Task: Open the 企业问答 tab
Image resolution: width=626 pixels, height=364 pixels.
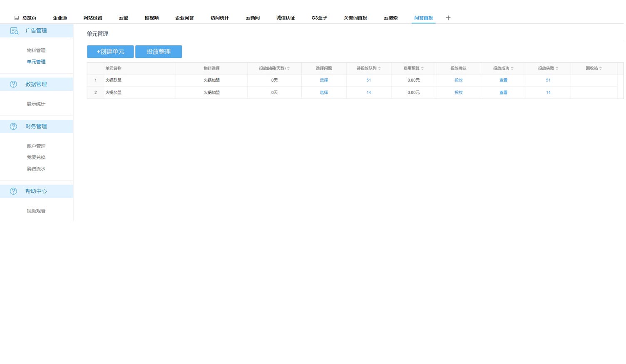Action: click(x=184, y=18)
